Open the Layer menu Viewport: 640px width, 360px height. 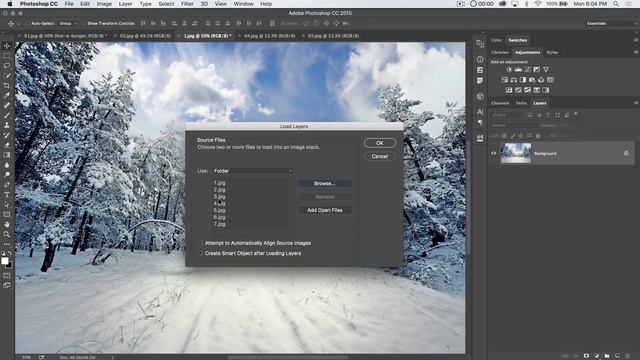pos(125,4)
